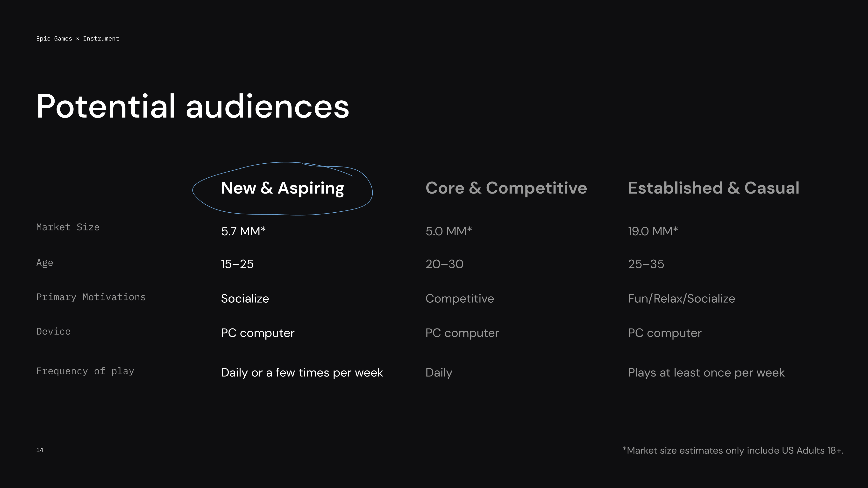Click "Plays at least once per week"

(x=706, y=372)
